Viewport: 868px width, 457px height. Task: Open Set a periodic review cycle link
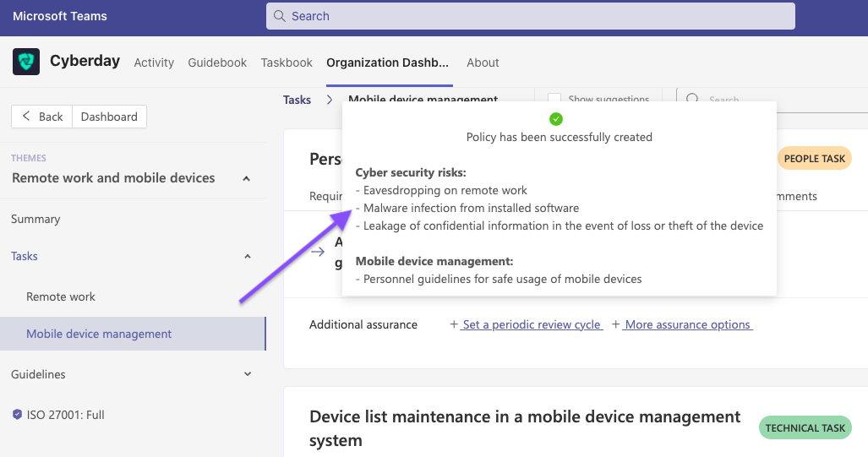tap(532, 324)
